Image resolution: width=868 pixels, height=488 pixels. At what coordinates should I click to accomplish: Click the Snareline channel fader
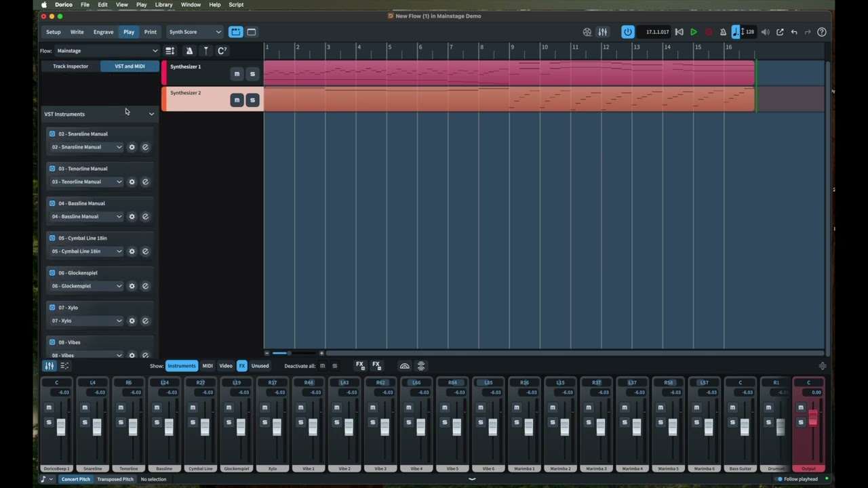(x=97, y=427)
